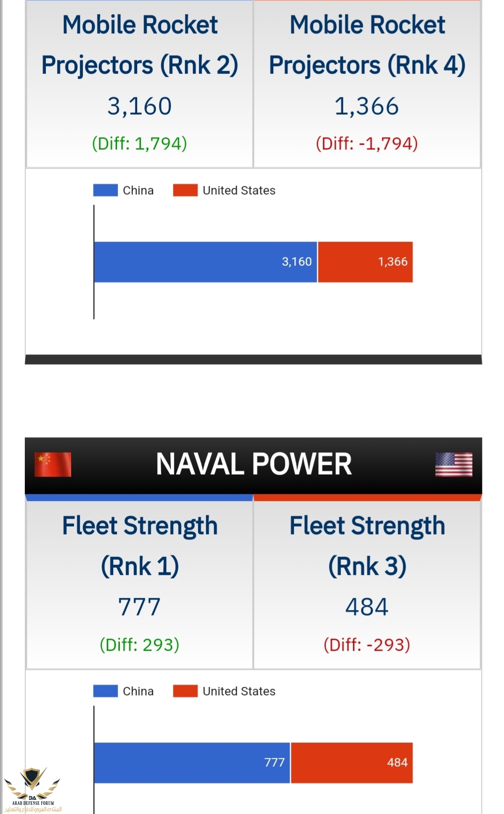504x814 pixels.
Task: Toggle United States legend label in fleet chart
Action: click(239, 691)
